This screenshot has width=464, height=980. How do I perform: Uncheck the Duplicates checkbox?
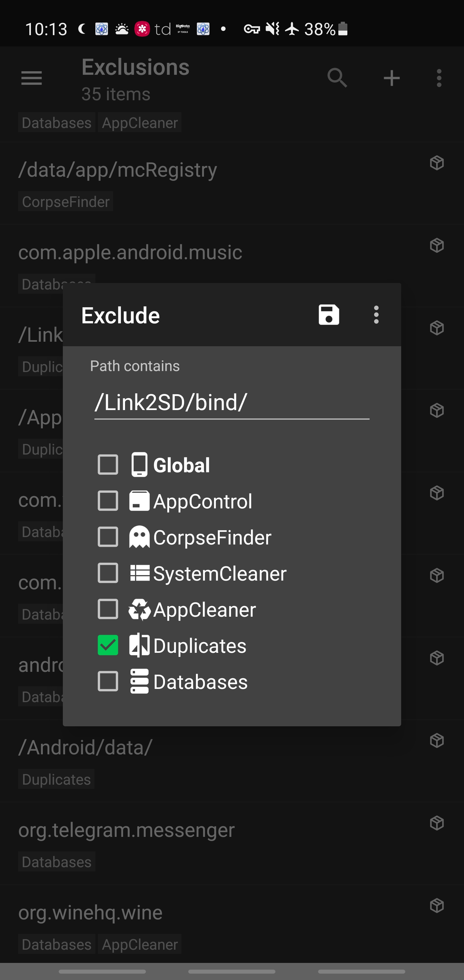[x=108, y=645]
